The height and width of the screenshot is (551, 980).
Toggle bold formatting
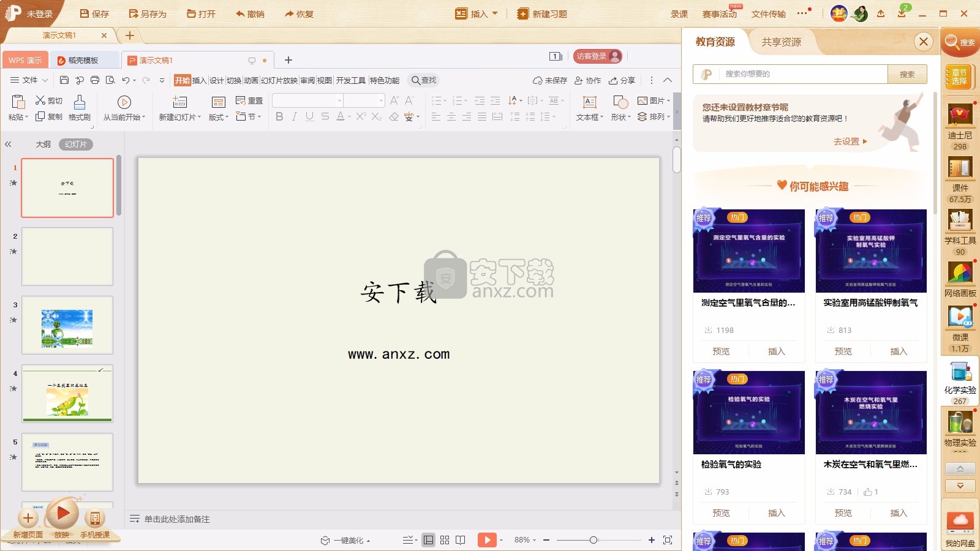coord(279,116)
